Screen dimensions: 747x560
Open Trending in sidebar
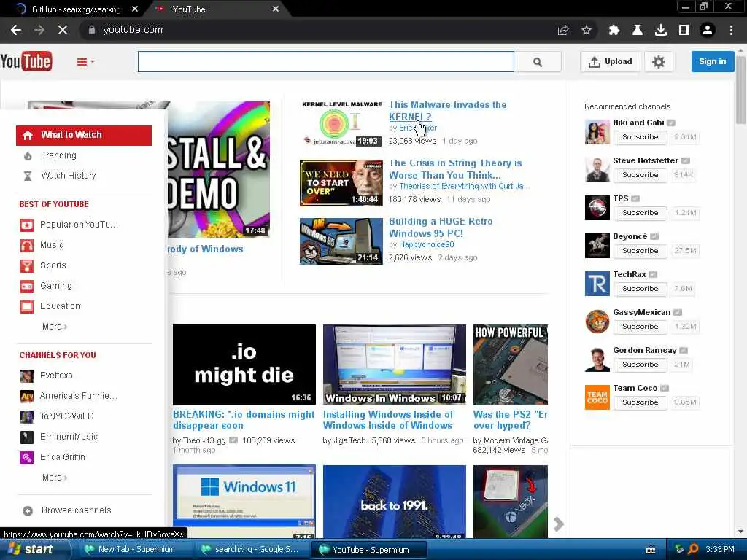click(x=58, y=155)
